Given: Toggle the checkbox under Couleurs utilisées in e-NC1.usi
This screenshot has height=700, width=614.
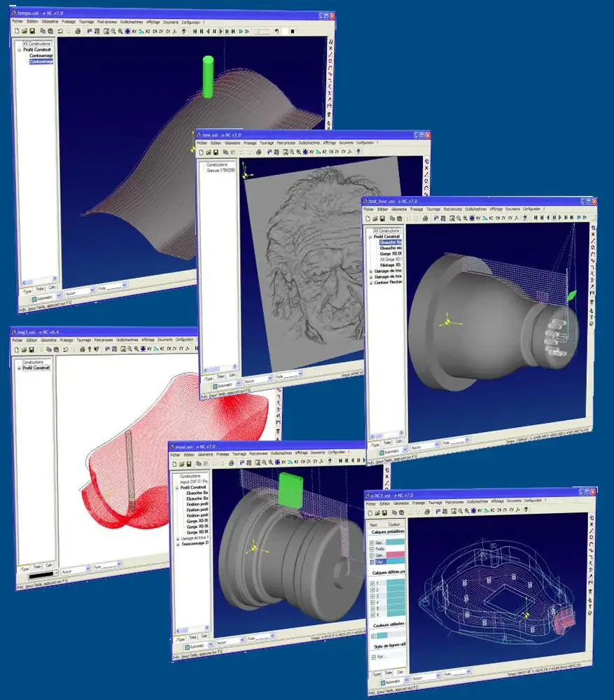Looking at the screenshot, I should pos(373,636).
